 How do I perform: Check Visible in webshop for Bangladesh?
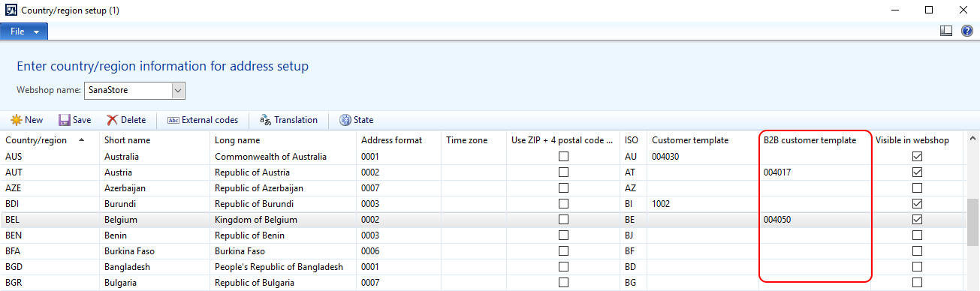(917, 267)
